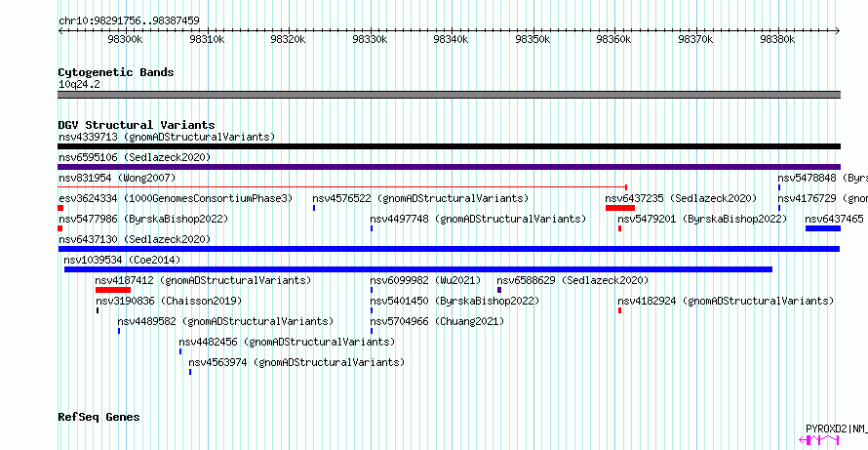Click the small blue nsv5478848 marker
868x450 pixels.
click(x=779, y=187)
